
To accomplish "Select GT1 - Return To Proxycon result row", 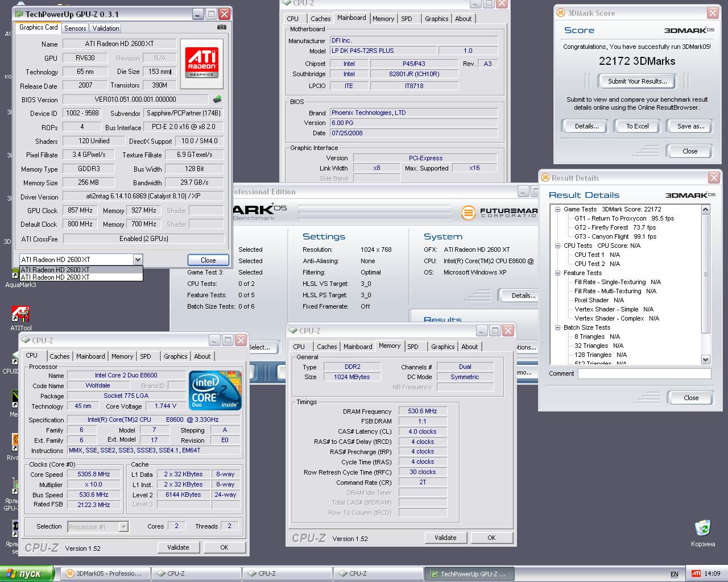I will 624,218.
